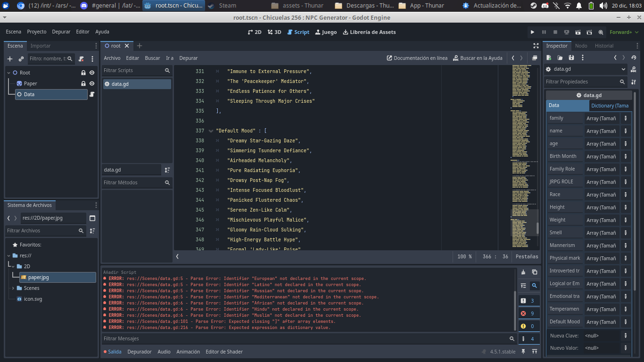The height and width of the screenshot is (362, 644).
Task: Click the Filtrar Scripts field
Action: pos(137,70)
